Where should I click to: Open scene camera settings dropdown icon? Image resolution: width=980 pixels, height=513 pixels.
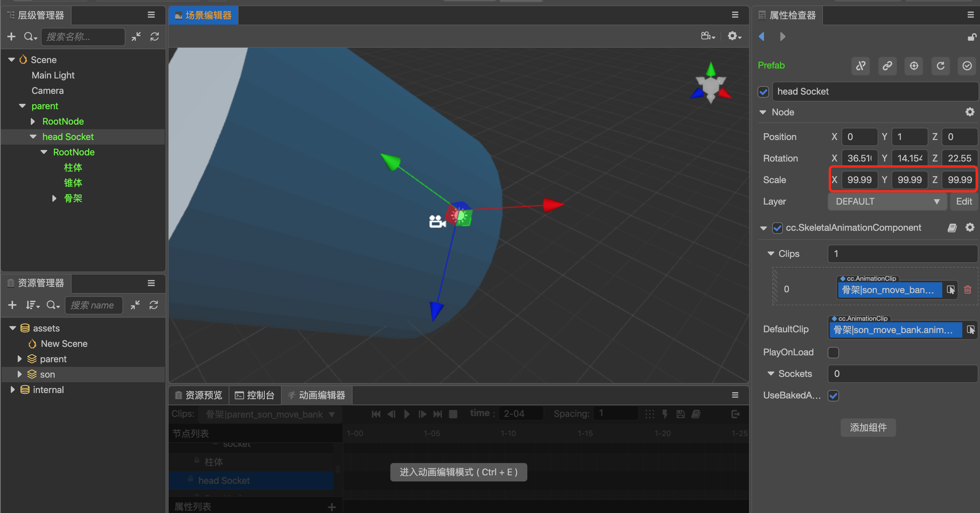click(708, 36)
